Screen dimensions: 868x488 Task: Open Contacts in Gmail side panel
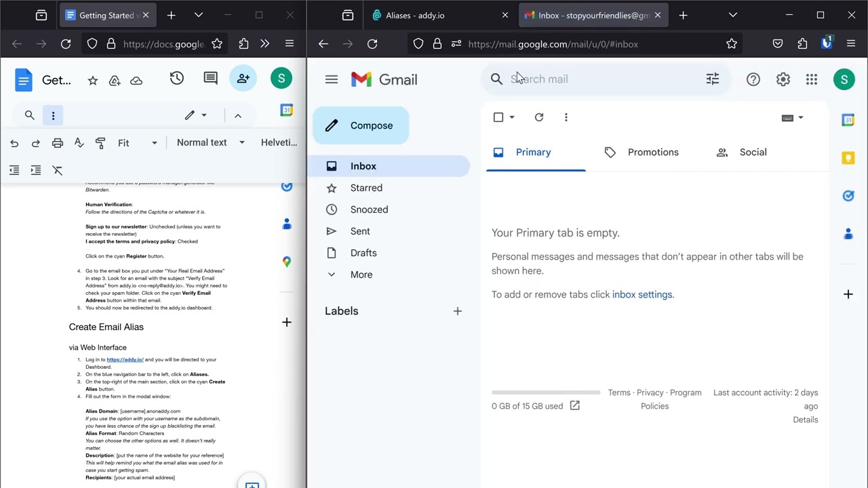pos(848,234)
